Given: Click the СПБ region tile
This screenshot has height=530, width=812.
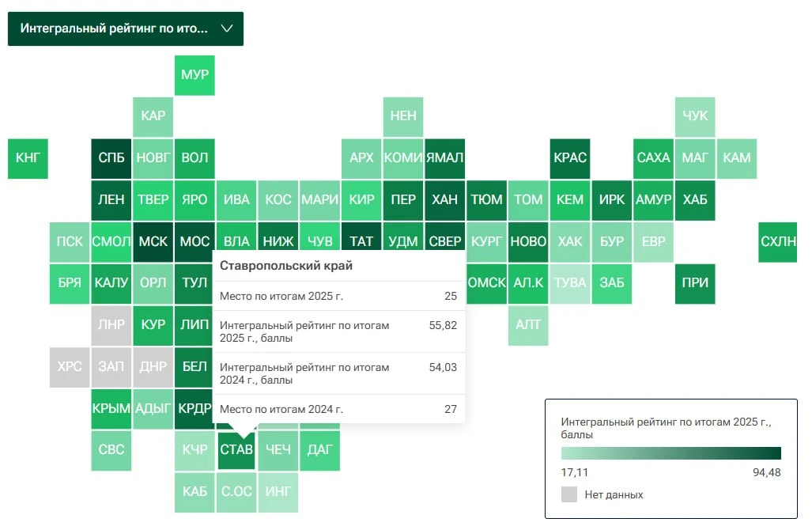Looking at the screenshot, I should point(111,158).
